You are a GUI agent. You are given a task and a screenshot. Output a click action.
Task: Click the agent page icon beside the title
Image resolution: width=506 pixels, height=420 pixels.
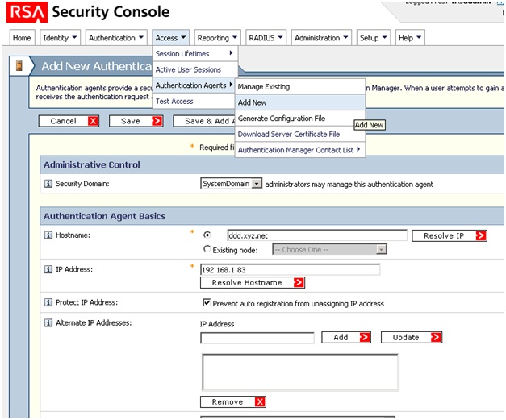19,65
